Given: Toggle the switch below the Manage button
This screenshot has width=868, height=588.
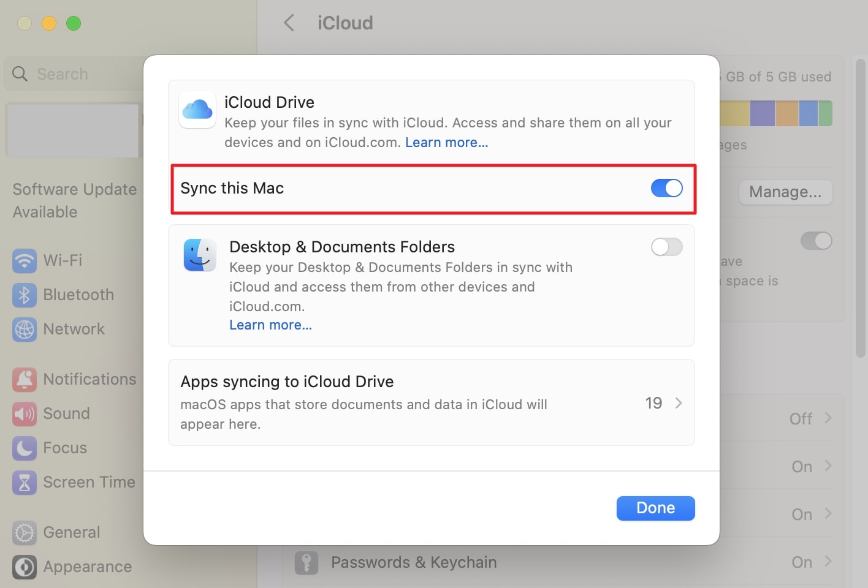Looking at the screenshot, I should [816, 241].
